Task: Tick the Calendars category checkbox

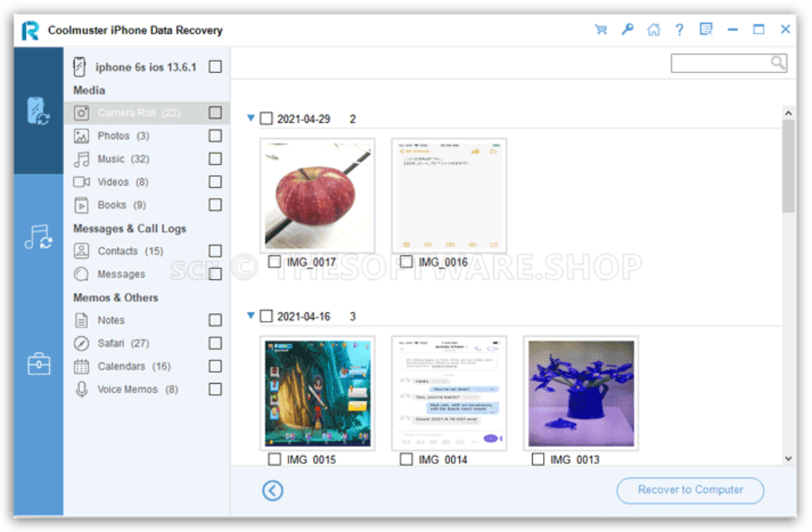Action: pyautogui.click(x=216, y=366)
